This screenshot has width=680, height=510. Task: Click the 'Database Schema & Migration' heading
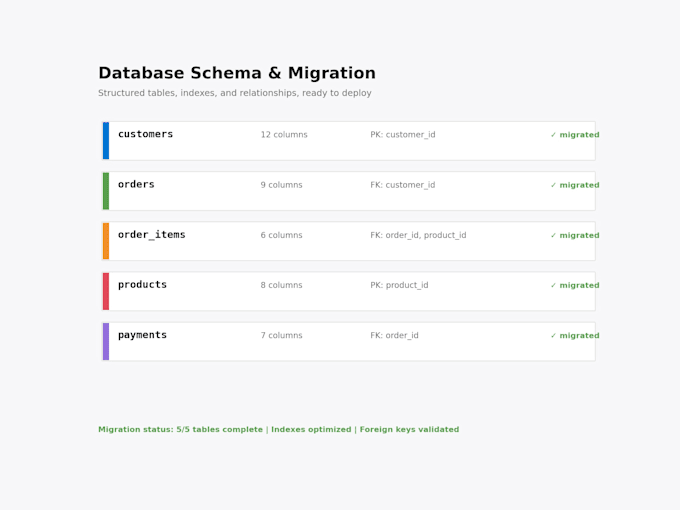coord(237,73)
